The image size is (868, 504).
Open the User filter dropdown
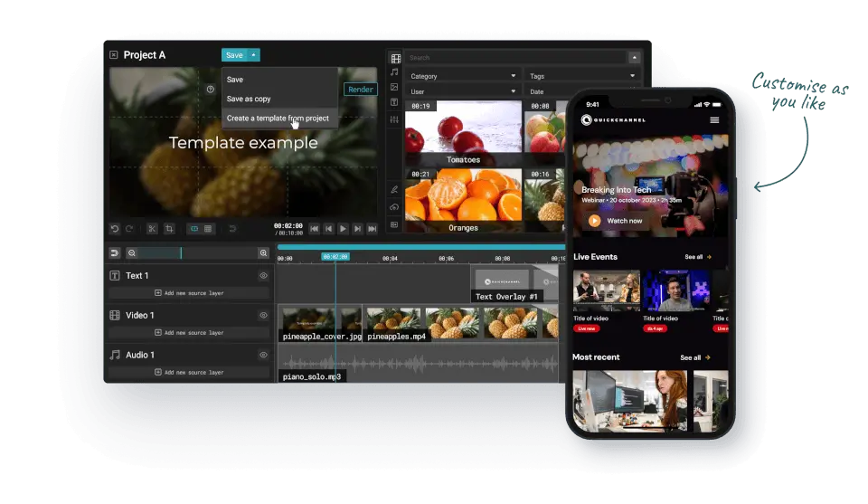point(463,91)
